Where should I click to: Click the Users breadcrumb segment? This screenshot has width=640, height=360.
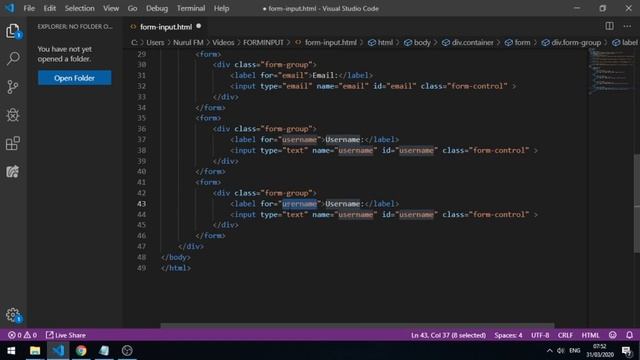pyautogui.click(x=155, y=42)
